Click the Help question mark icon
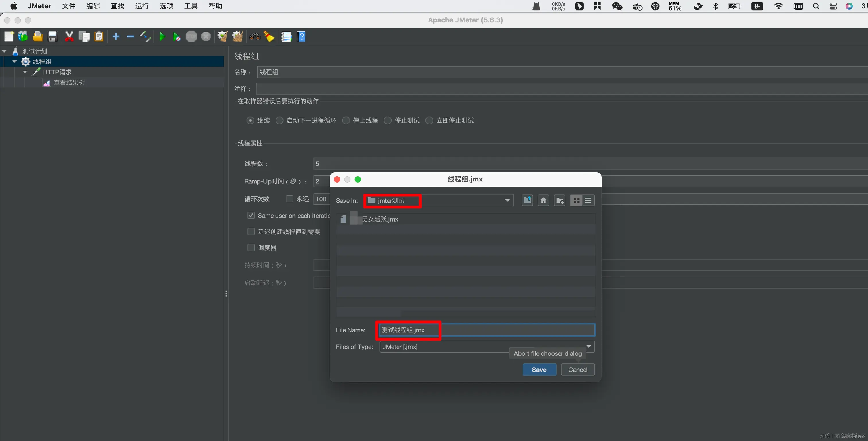Viewport: 868px width, 441px height. [x=302, y=36]
